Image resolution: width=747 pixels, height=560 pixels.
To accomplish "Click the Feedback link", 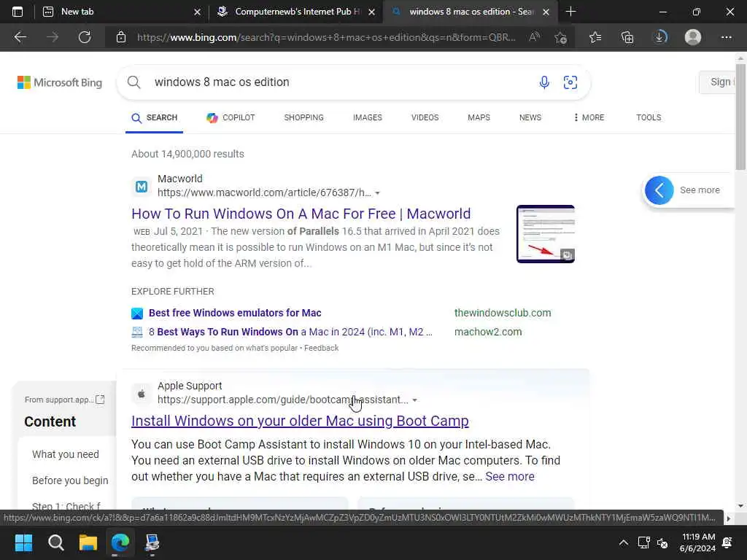I will pyautogui.click(x=321, y=348).
